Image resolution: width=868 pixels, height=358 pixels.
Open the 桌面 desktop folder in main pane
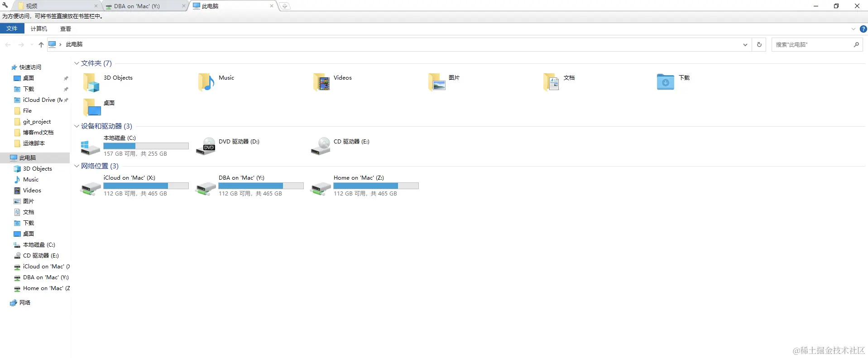click(91, 108)
